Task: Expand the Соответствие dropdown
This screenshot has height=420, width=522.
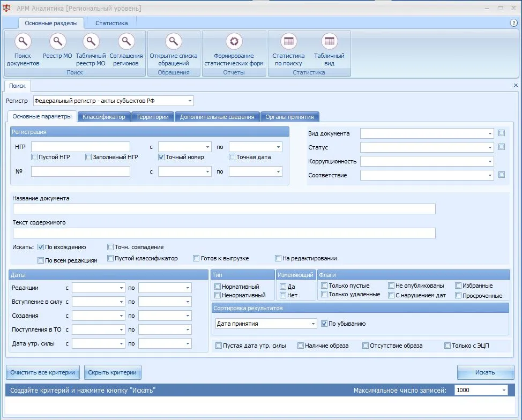Action: tap(490, 175)
